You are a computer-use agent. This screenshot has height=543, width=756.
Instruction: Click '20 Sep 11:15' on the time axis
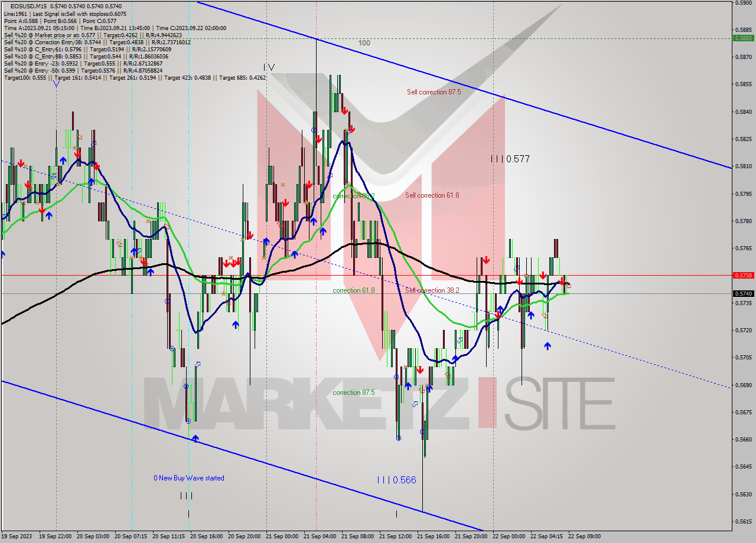170,537
